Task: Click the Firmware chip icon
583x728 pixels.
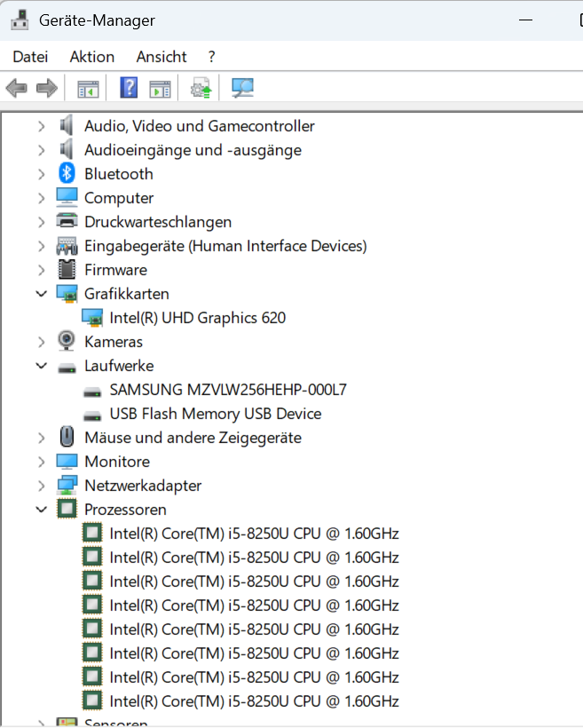Action: pos(67,269)
